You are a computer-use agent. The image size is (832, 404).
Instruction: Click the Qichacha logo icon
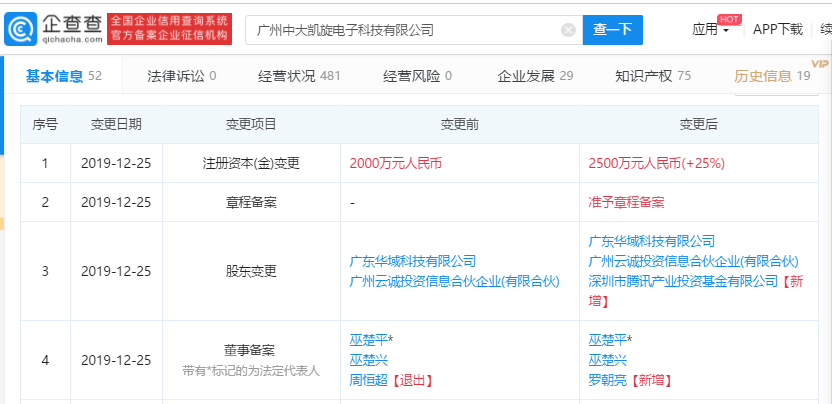[21, 29]
